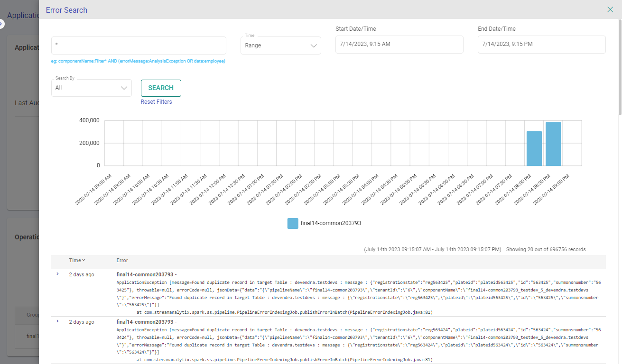622x364 pixels.
Task: Click the query search input field
Action: [x=139, y=45]
